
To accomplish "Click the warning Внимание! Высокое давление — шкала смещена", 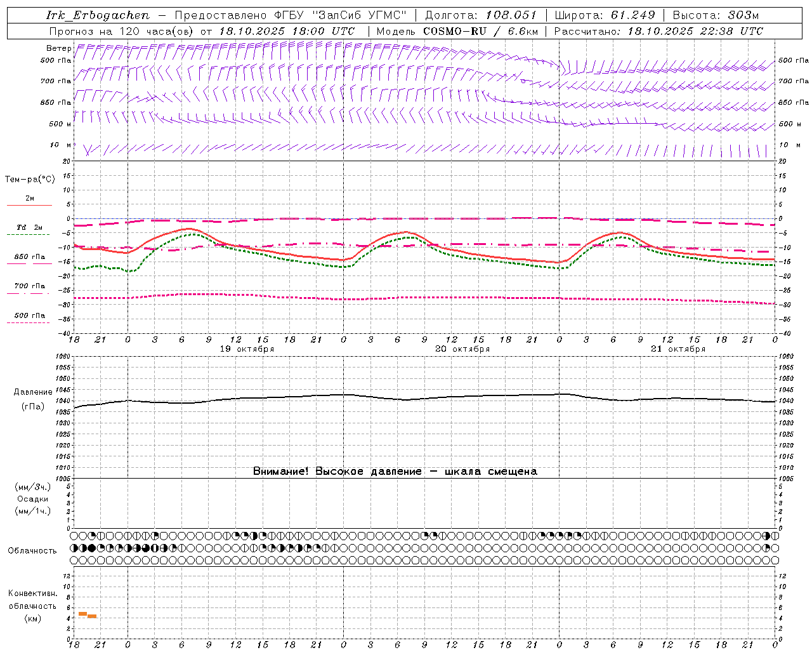I will pyautogui.click(x=395, y=471).
